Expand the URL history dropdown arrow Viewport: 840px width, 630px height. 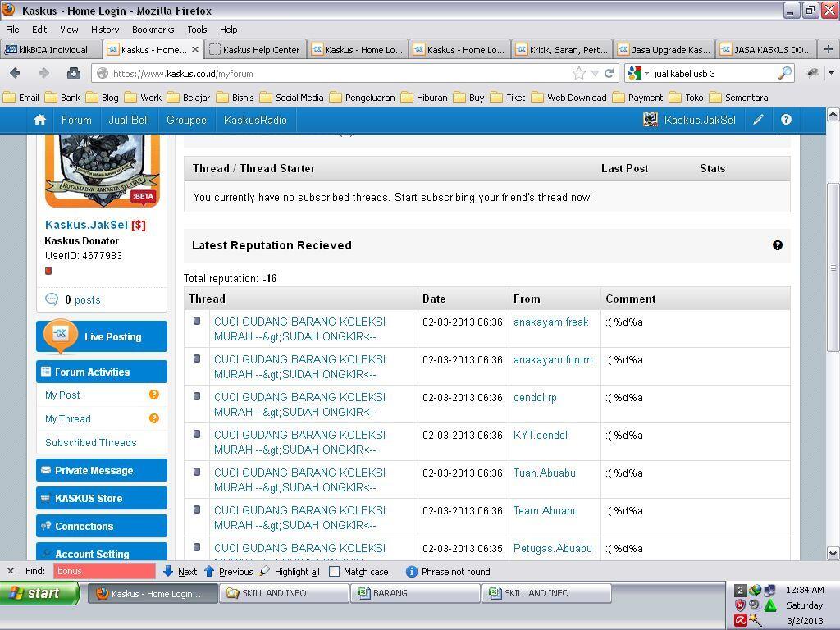[x=595, y=73]
